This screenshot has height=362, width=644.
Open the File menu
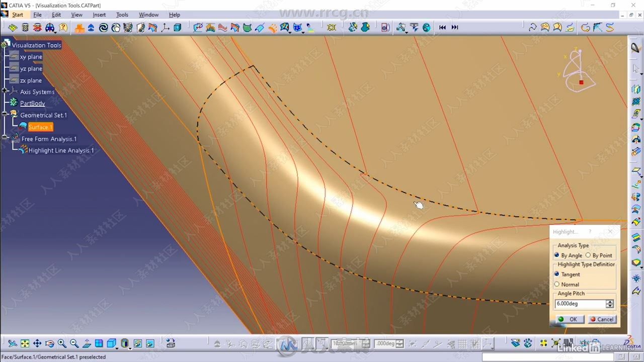37,15
